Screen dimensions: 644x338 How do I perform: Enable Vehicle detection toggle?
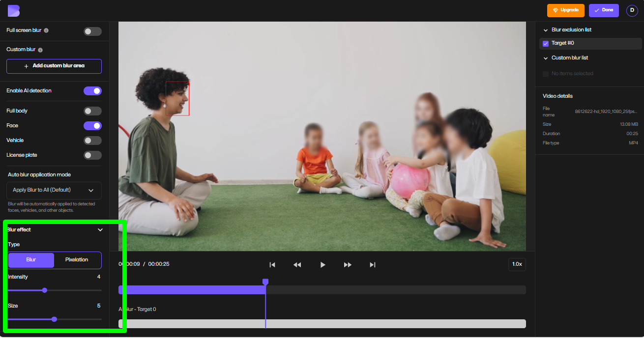click(x=92, y=141)
